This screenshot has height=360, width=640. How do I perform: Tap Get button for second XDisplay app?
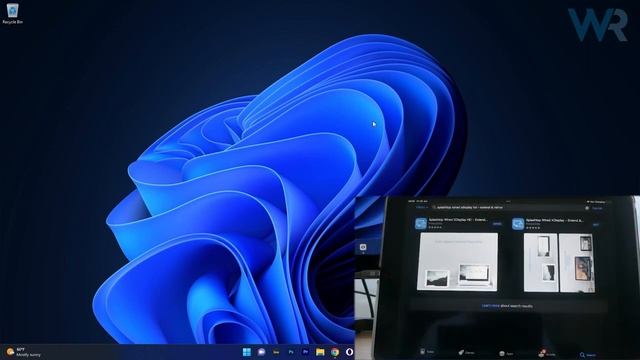[596, 224]
